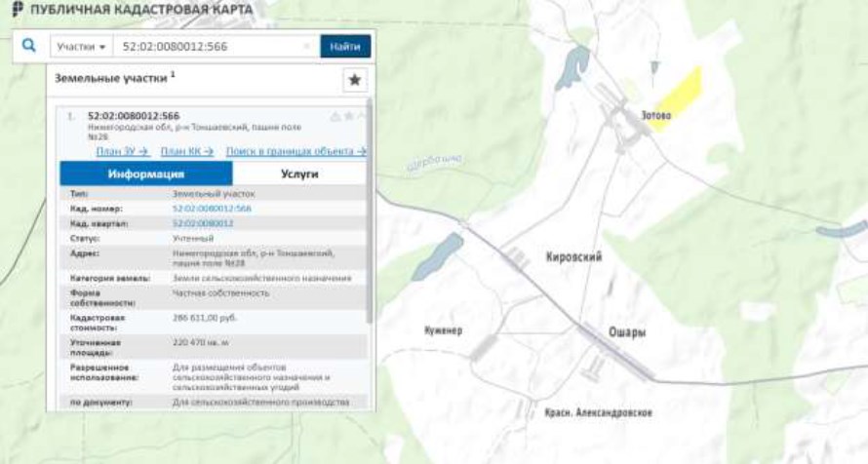The image size is (868, 464).
Task: Click the Щербачиха river label on map
Action: [434, 163]
